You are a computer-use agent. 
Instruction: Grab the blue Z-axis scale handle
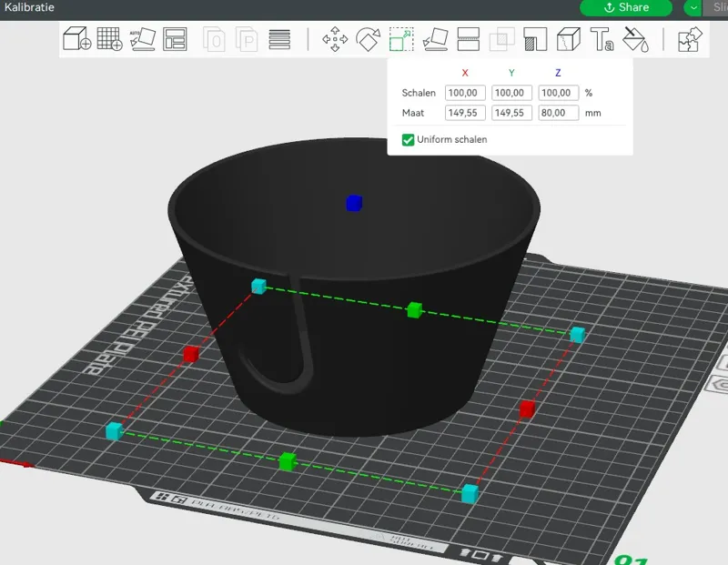[354, 203]
